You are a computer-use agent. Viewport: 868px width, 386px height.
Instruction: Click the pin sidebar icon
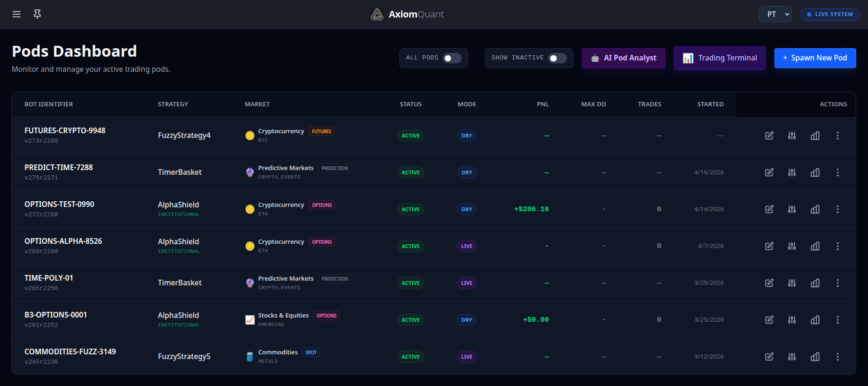coord(37,14)
